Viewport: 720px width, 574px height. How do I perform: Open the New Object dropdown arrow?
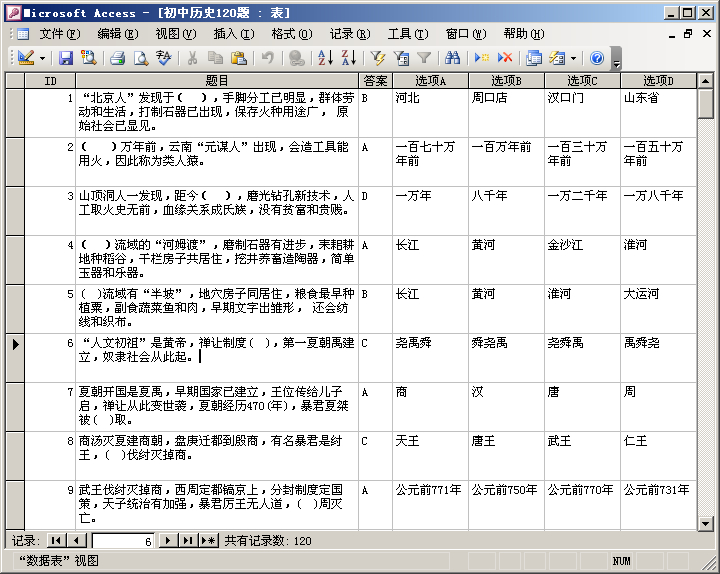[573, 58]
